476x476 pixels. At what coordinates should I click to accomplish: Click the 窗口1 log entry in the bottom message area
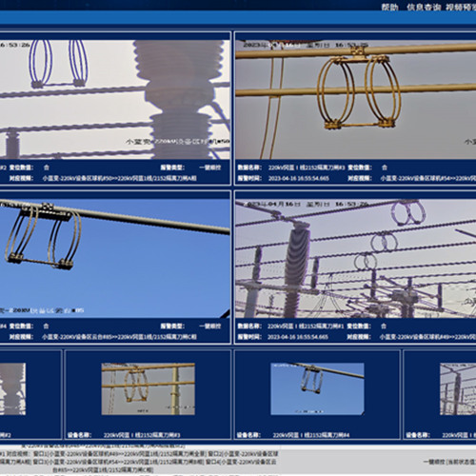tap(120, 454)
